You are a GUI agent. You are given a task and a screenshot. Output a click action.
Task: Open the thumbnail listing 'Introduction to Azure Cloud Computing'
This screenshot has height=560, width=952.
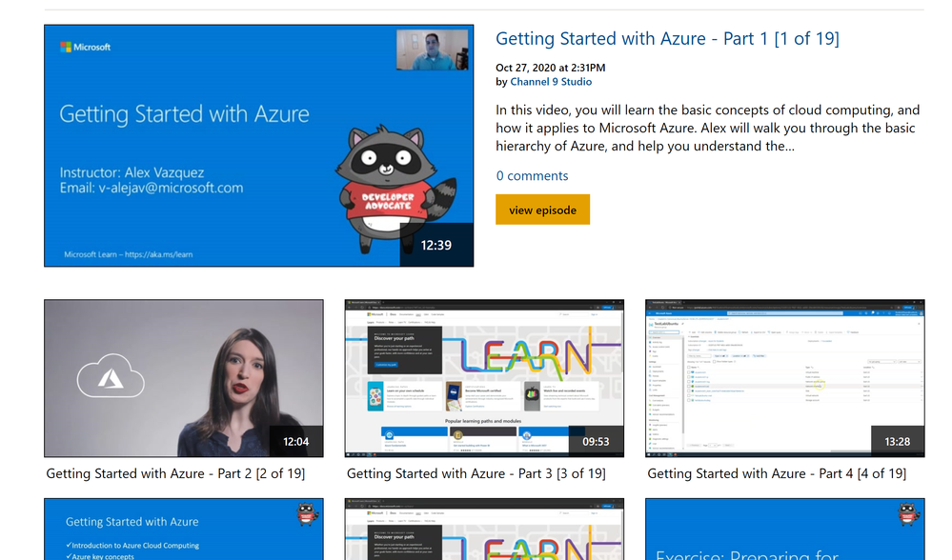tap(184, 530)
